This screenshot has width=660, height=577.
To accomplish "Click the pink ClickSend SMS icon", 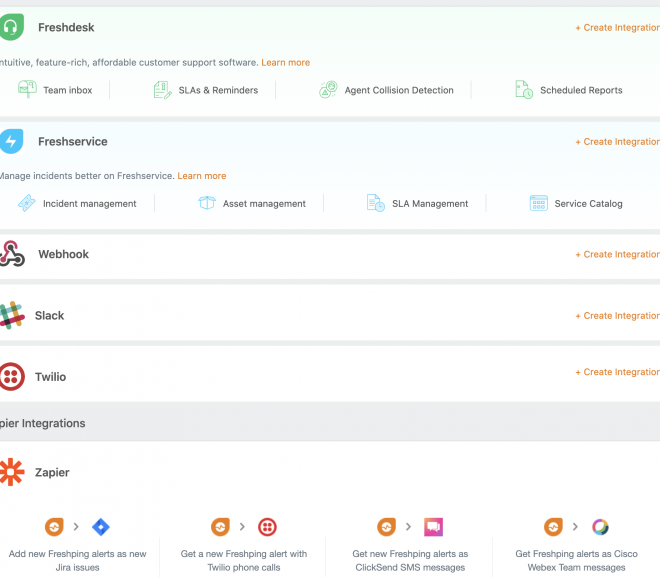I will pyautogui.click(x=434, y=526).
